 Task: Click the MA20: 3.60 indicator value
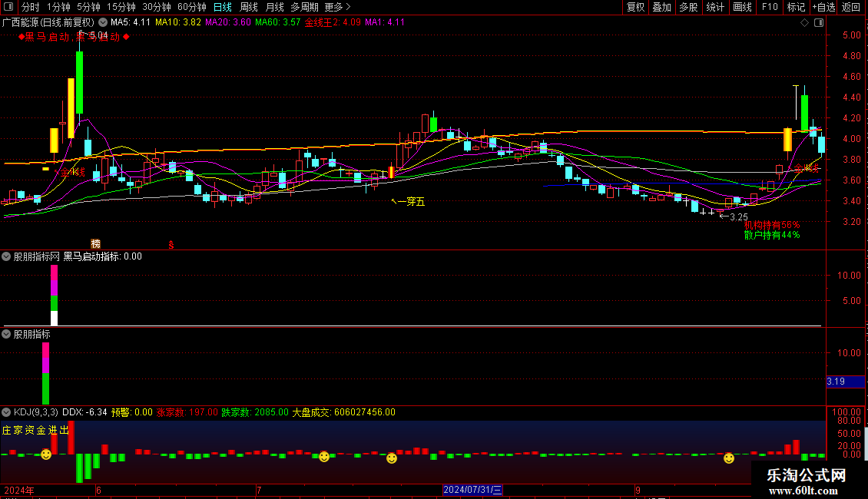click(x=228, y=23)
